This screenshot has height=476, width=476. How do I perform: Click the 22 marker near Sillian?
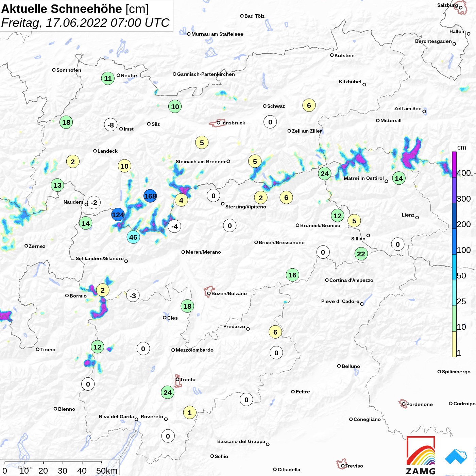(x=361, y=254)
